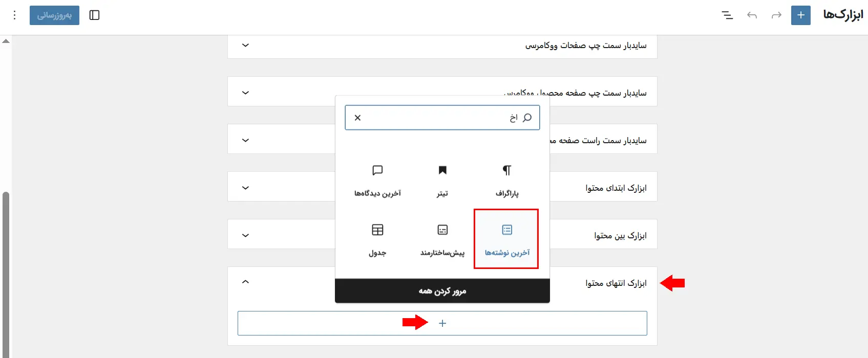Click the scrollbar up arrow
This screenshot has width=868, height=358.
point(6,41)
